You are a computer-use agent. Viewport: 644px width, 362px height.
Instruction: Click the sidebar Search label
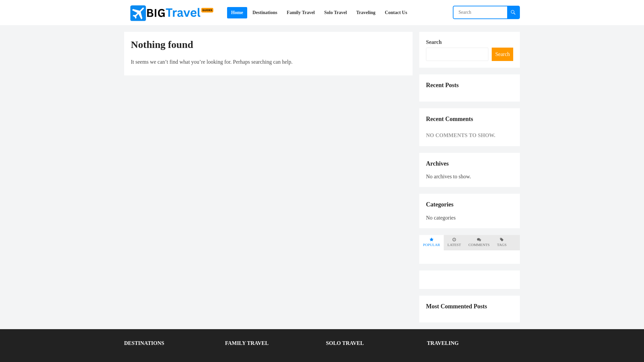(x=434, y=42)
